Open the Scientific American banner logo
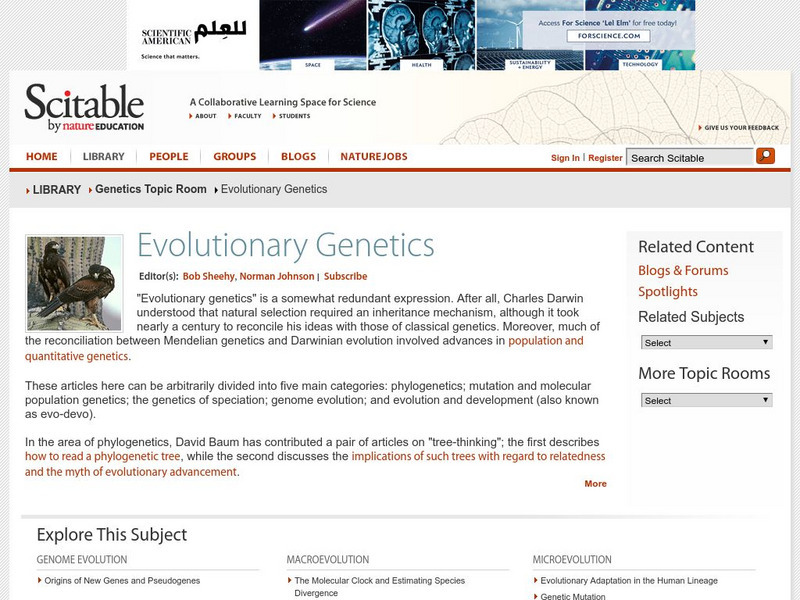800x600 pixels. coord(192,35)
